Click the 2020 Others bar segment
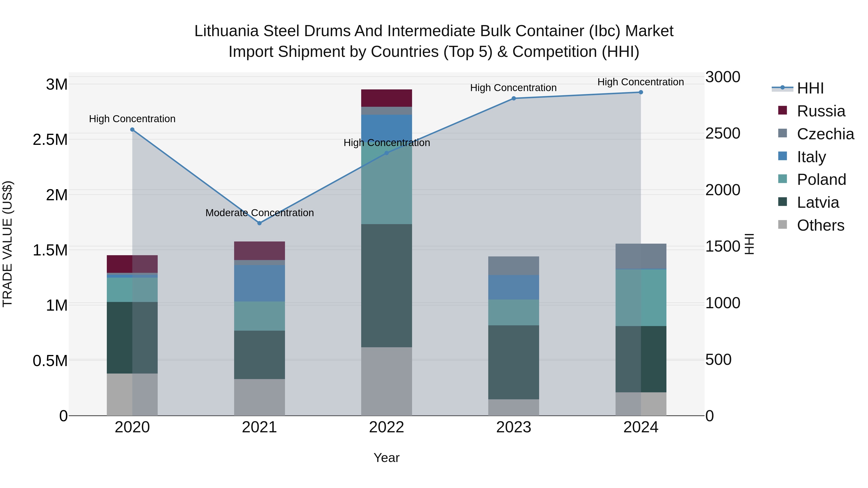The width and height of the screenshot is (868, 488). tap(132, 395)
